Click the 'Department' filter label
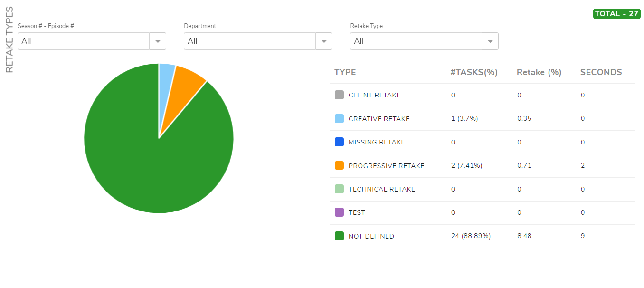This screenshot has width=644, height=288. click(200, 26)
